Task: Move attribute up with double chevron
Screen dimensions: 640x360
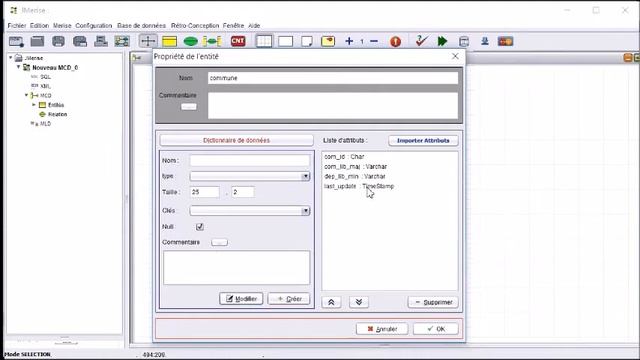Action: pyautogui.click(x=331, y=302)
